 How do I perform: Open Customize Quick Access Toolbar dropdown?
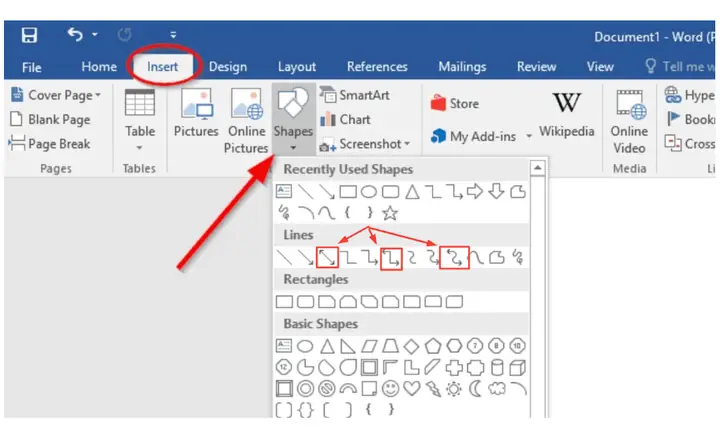pyautogui.click(x=173, y=34)
